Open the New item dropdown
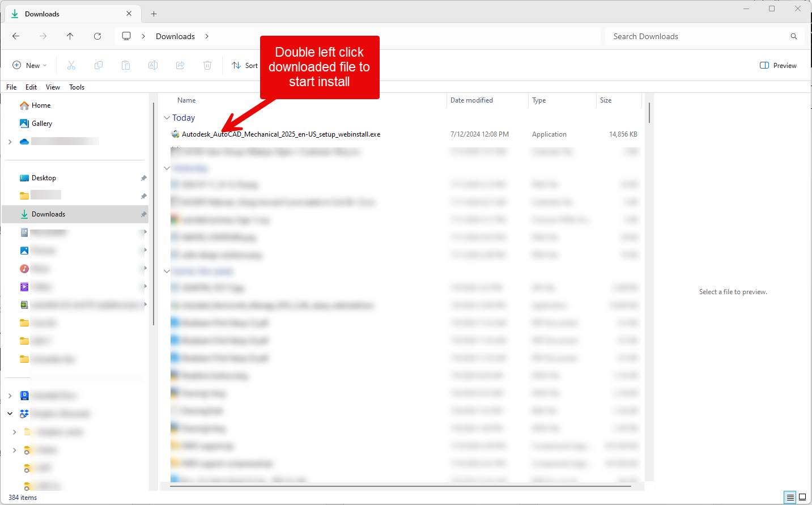812x505 pixels. [x=29, y=66]
